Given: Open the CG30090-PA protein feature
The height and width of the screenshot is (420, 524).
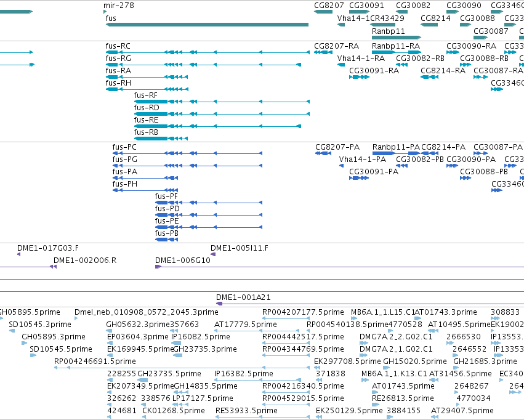Looking at the screenshot, I should point(453,166).
